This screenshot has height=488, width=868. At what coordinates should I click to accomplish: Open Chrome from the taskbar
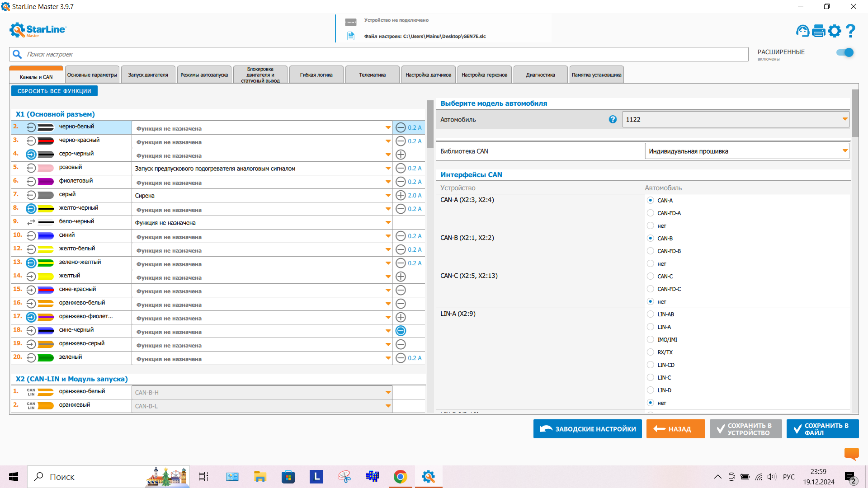pyautogui.click(x=400, y=477)
